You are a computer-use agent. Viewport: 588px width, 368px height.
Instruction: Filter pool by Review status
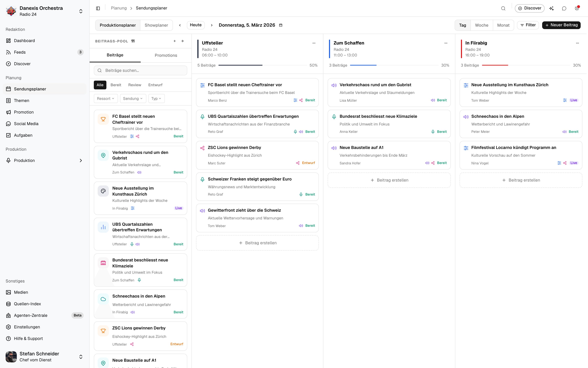135,85
